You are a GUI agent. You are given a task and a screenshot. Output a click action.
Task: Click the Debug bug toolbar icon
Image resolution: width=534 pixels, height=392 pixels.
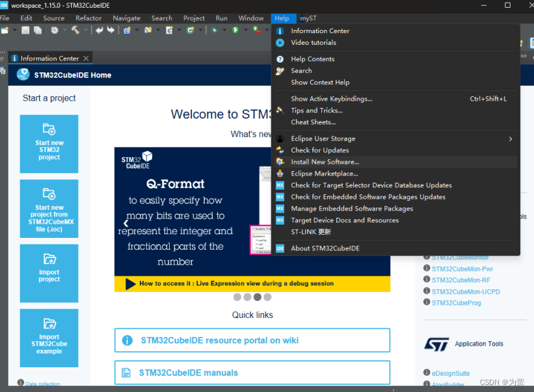pos(214,31)
